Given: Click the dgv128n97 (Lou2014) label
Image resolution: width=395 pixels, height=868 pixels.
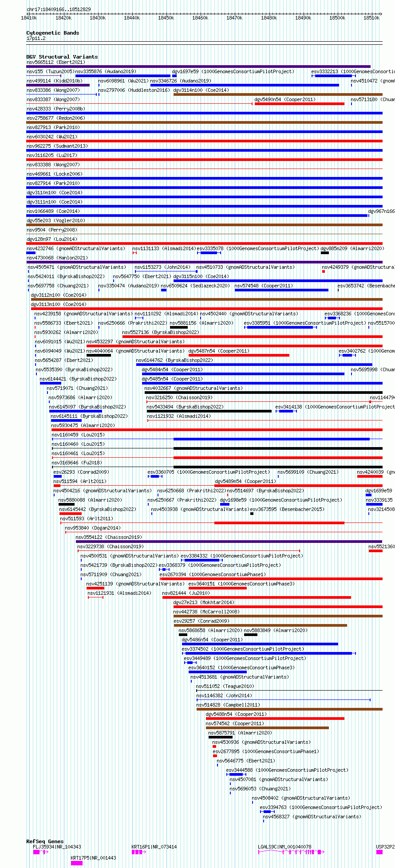Looking at the screenshot, I should (x=51, y=239).
